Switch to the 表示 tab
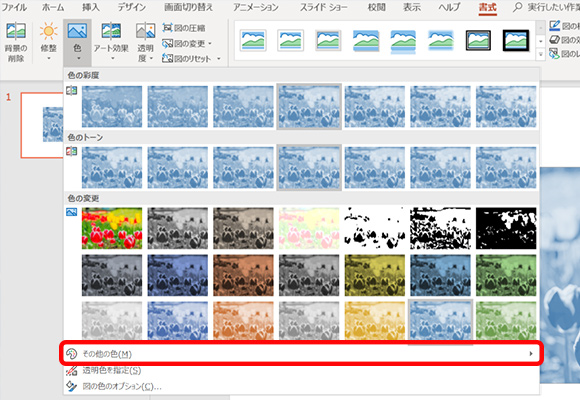Image resolution: width=580 pixels, height=400 pixels. (412, 7)
